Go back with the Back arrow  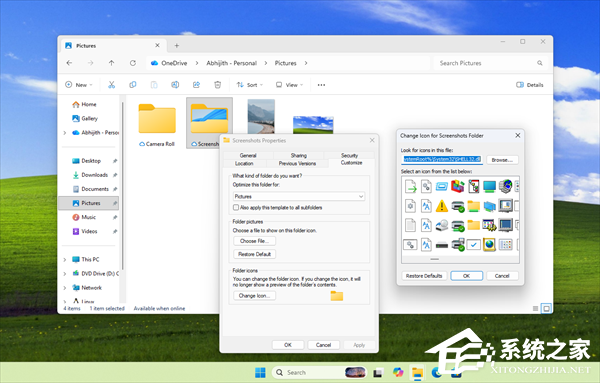coord(69,63)
